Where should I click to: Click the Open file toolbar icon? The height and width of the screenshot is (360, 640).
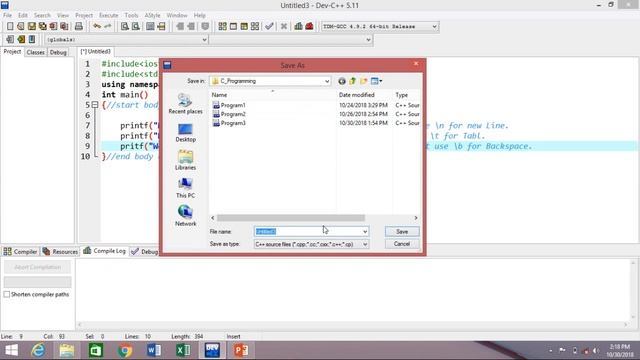21,27
